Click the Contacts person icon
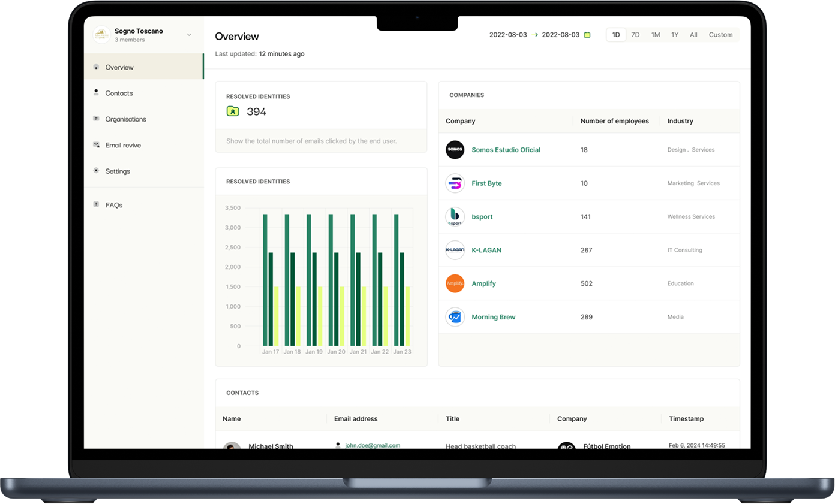The image size is (835, 504). click(x=96, y=93)
